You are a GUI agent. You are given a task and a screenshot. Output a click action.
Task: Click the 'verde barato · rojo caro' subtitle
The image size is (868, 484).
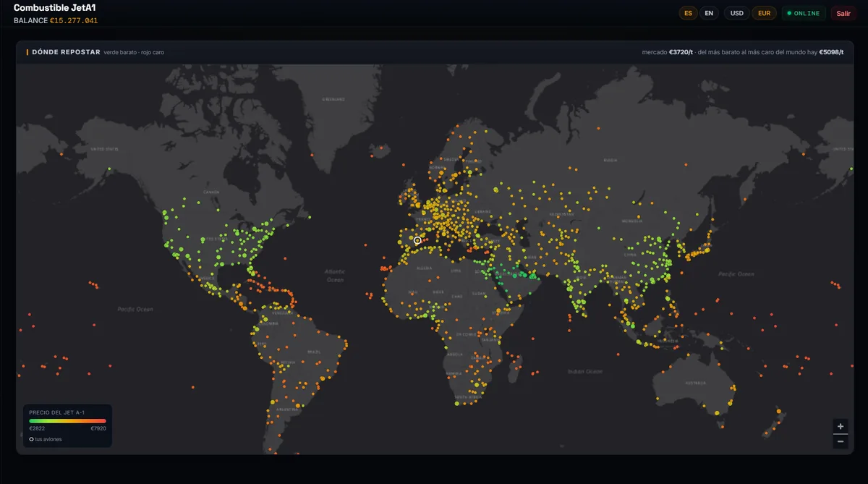coord(134,52)
